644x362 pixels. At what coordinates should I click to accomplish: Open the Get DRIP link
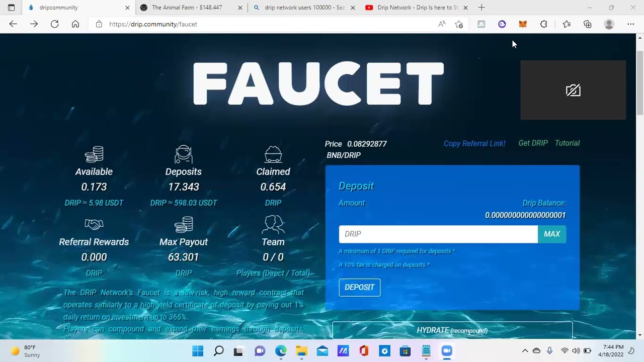tap(533, 143)
